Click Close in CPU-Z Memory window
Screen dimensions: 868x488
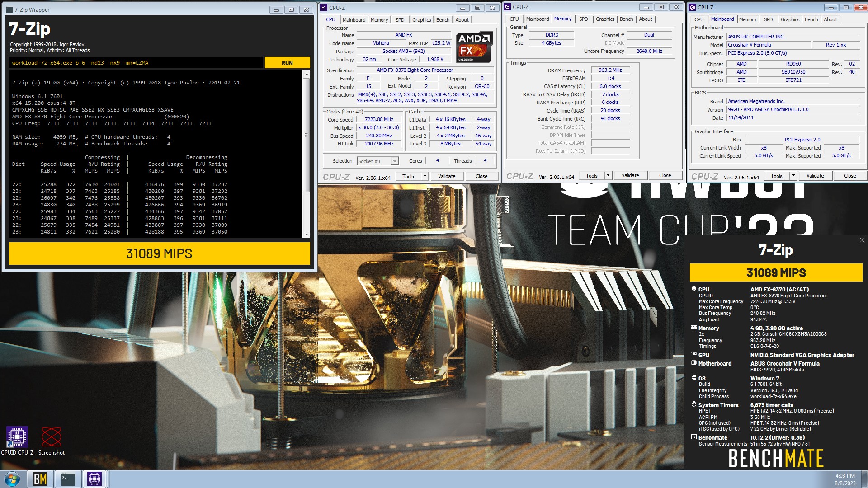(x=665, y=175)
